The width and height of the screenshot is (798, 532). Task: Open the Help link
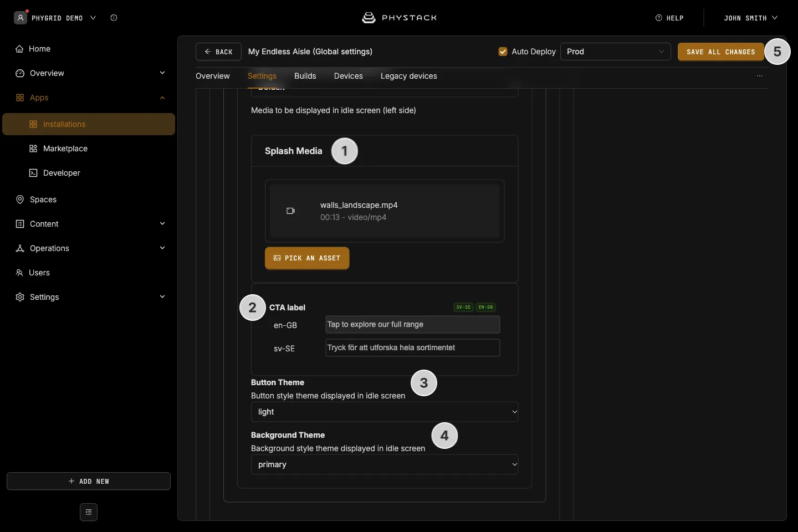[669, 18]
